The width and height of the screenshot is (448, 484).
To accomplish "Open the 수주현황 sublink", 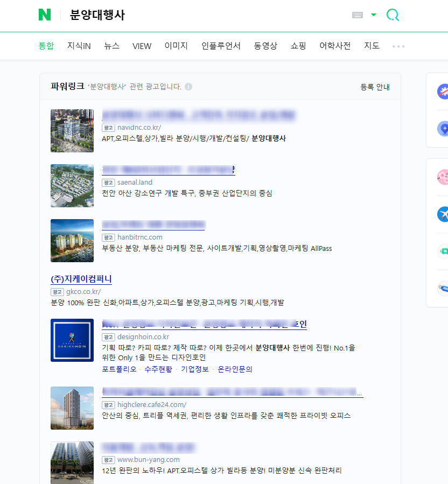I will 158,369.
